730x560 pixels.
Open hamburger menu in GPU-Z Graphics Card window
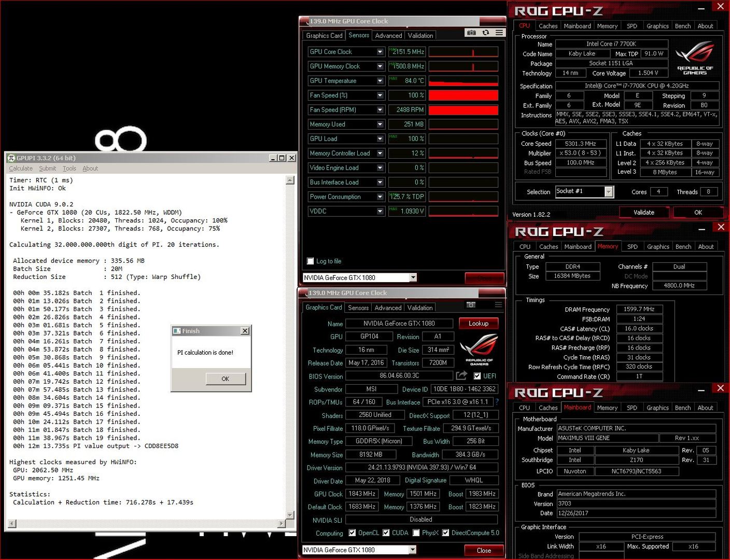(x=499, y=305)
